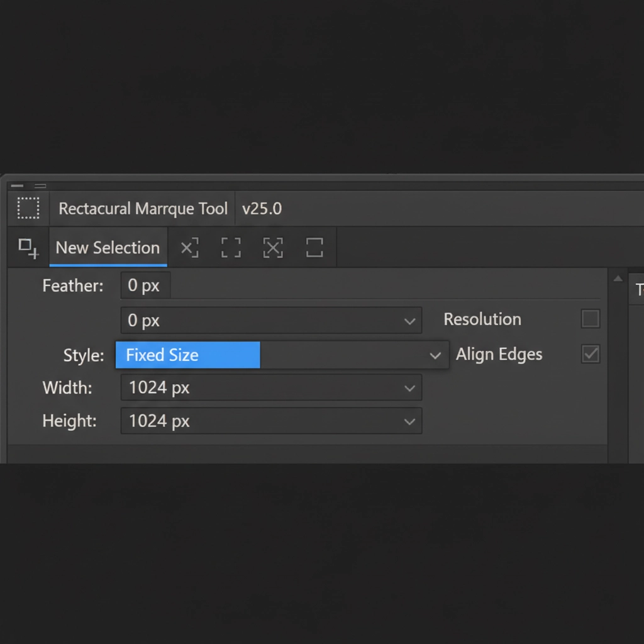Click the X-with-bracket selection mode icon
The image size is (644, 644).
[189, 248]
